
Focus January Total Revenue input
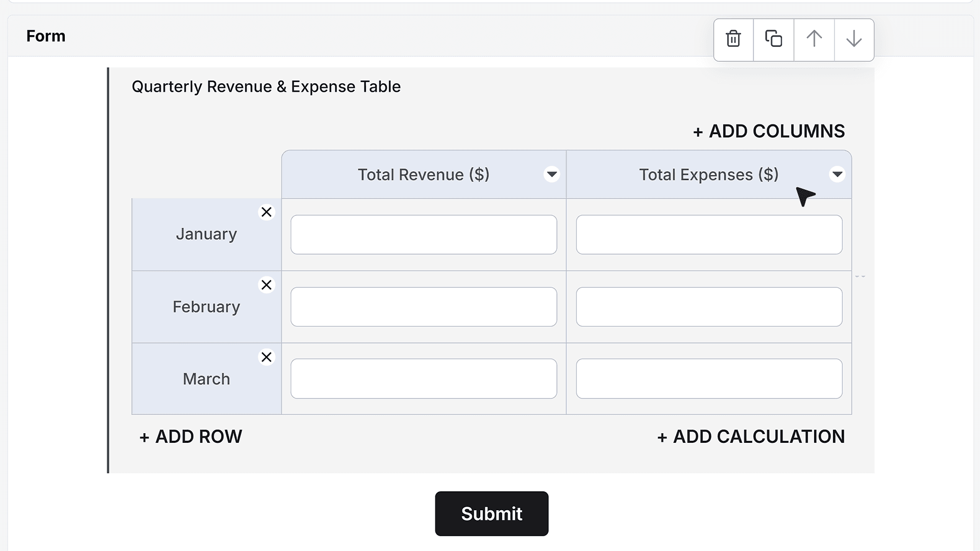[424, 235]
